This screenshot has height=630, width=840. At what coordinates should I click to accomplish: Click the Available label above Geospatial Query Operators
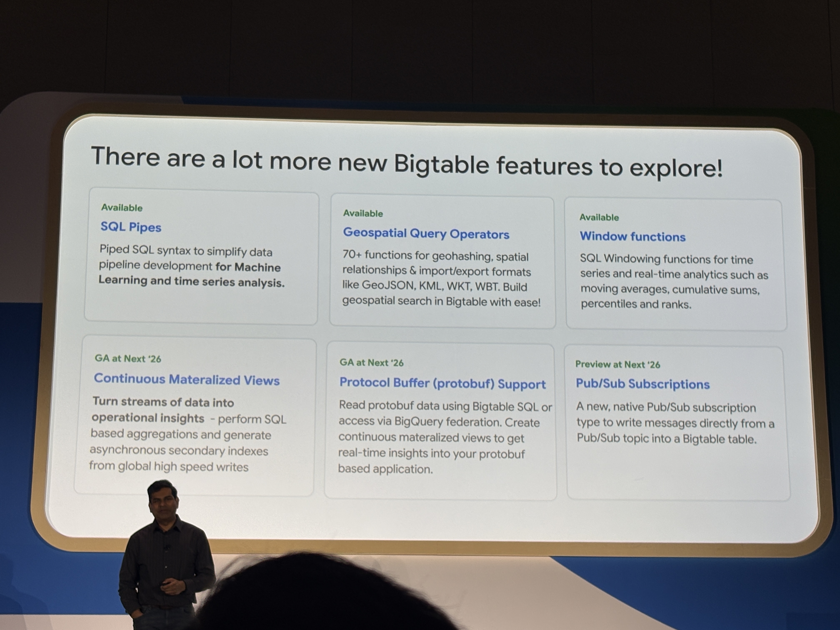(x=363, y=213)
